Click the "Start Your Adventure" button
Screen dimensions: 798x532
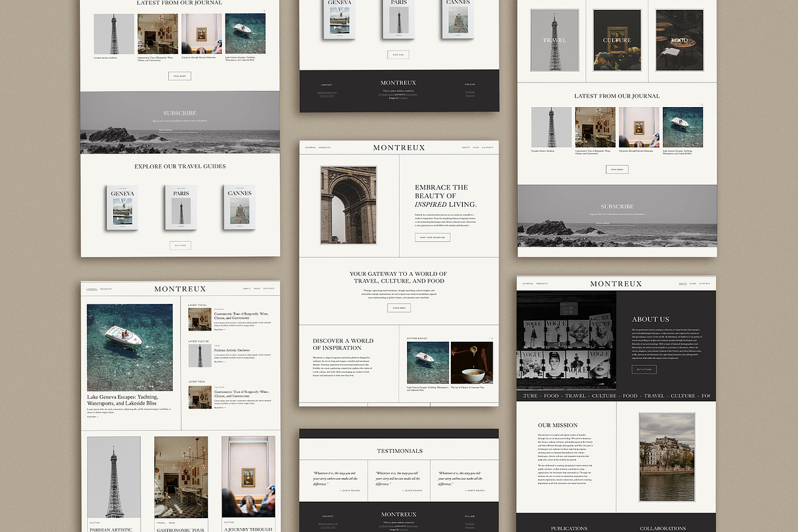coord(432,237)
